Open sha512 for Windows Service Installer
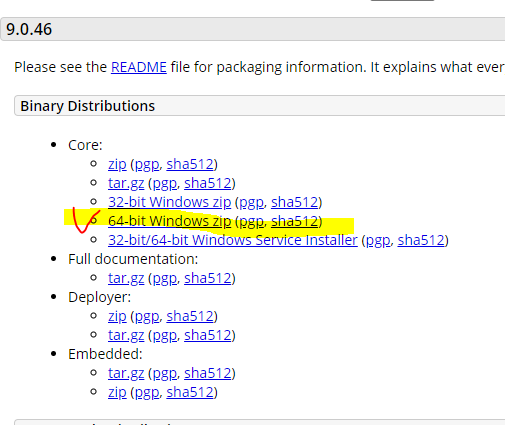The height and width of the screenshot is (425, 505). [421, 240]
